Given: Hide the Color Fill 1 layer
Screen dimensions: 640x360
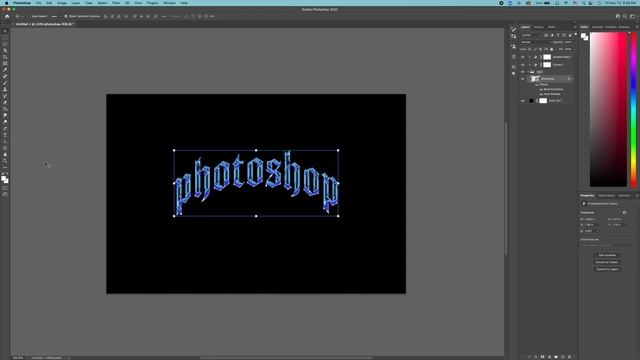Looking at the screenshot, I should 522,101.
